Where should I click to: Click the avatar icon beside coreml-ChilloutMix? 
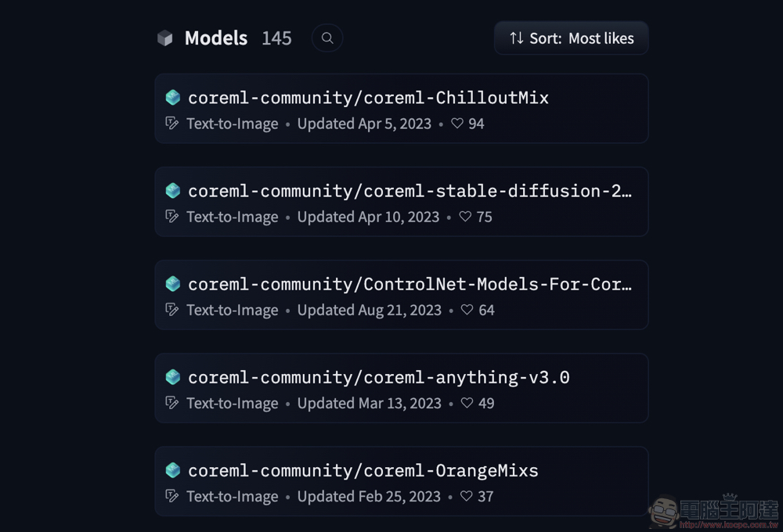click(173, 97)
